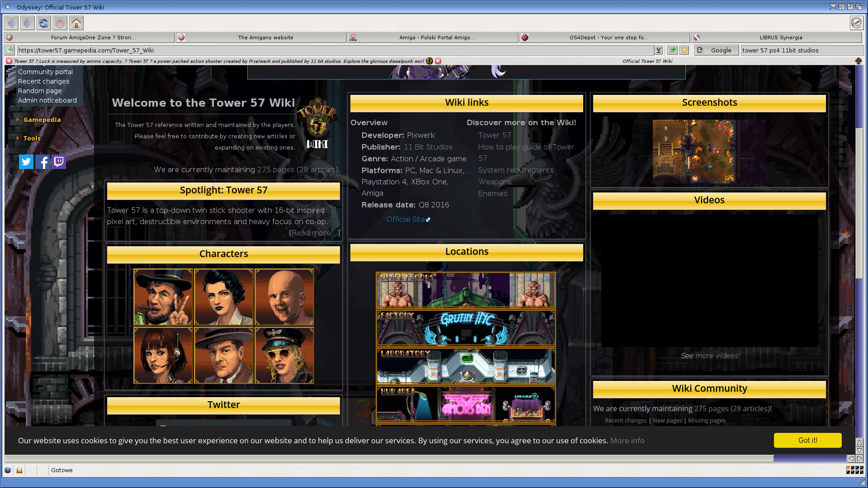Open the Laboratory location banner
The width and height of the screenshot is (868, 488).
tap(466, 366)
